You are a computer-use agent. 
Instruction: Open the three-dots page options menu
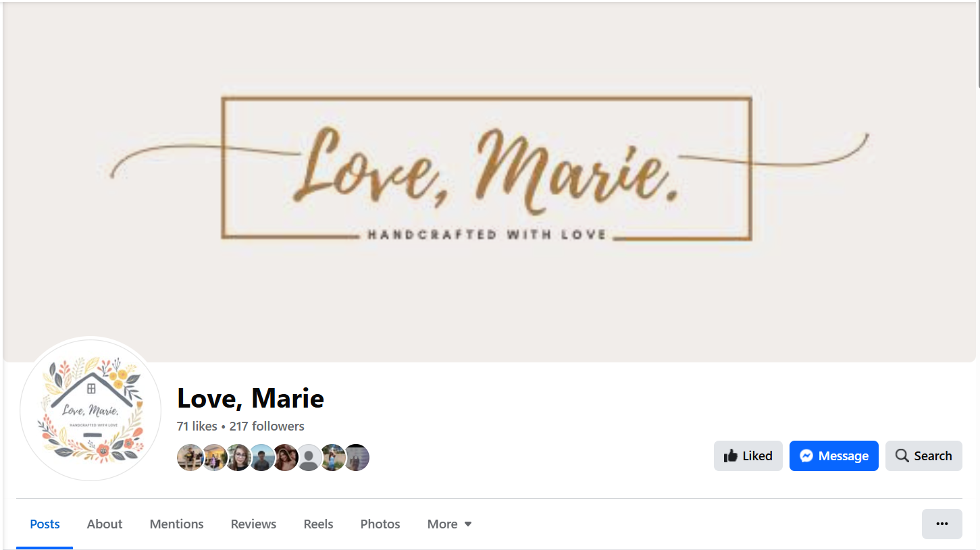(x=942, y=524)
